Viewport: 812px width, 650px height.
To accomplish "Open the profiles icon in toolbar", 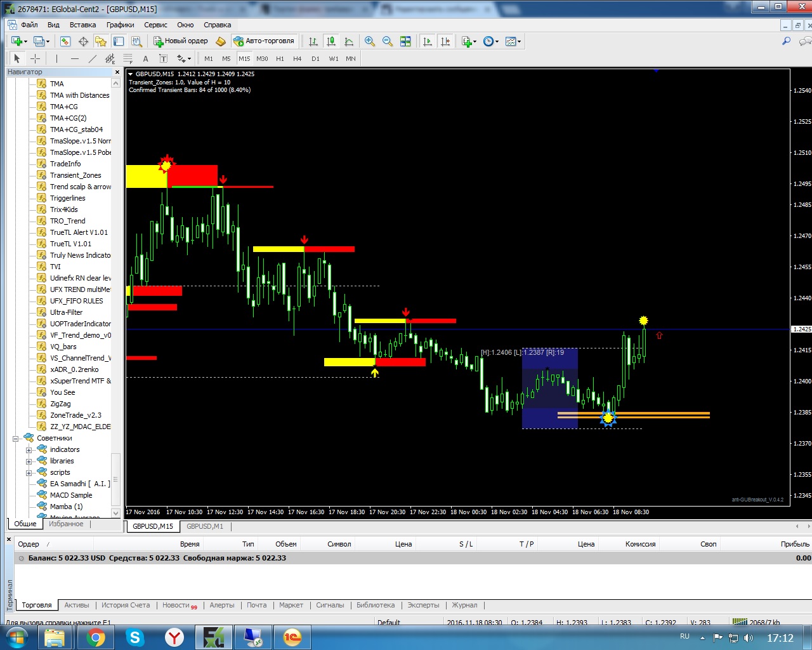I will pos(40,41).
